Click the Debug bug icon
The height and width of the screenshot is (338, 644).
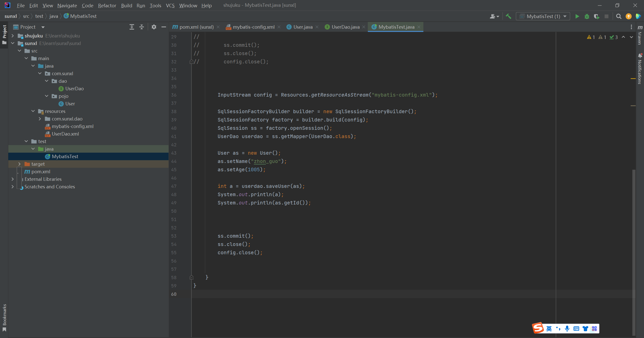point(587,16)
